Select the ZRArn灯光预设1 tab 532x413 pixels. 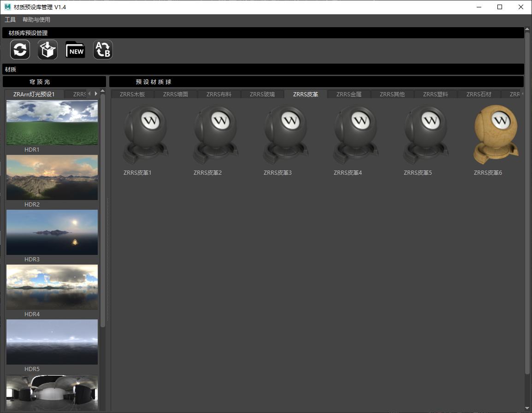34,94
